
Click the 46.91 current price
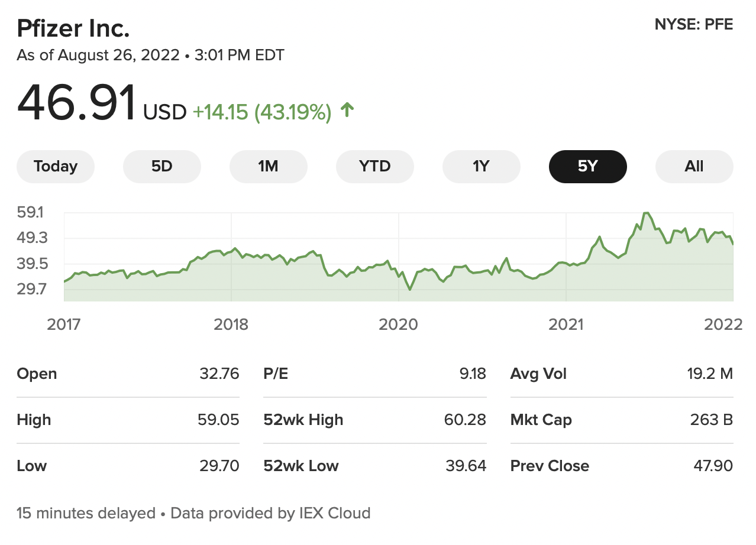tap(76, 103)
